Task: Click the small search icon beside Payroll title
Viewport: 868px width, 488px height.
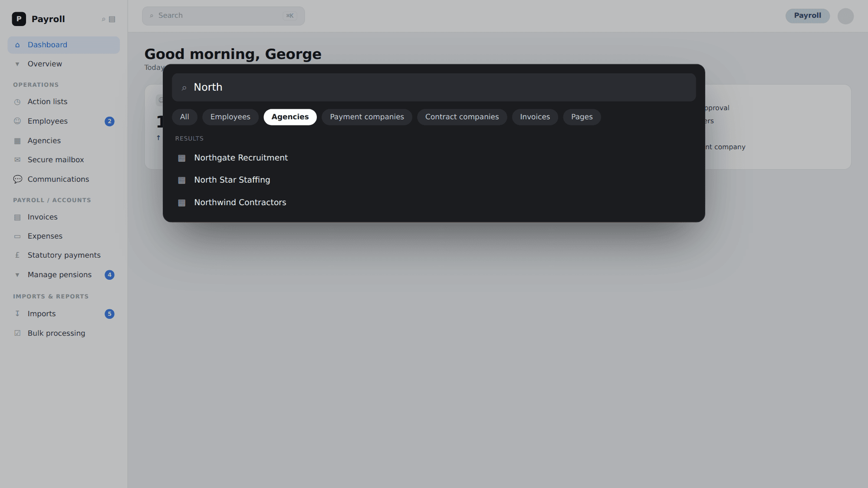Action: tap(103, 19)
